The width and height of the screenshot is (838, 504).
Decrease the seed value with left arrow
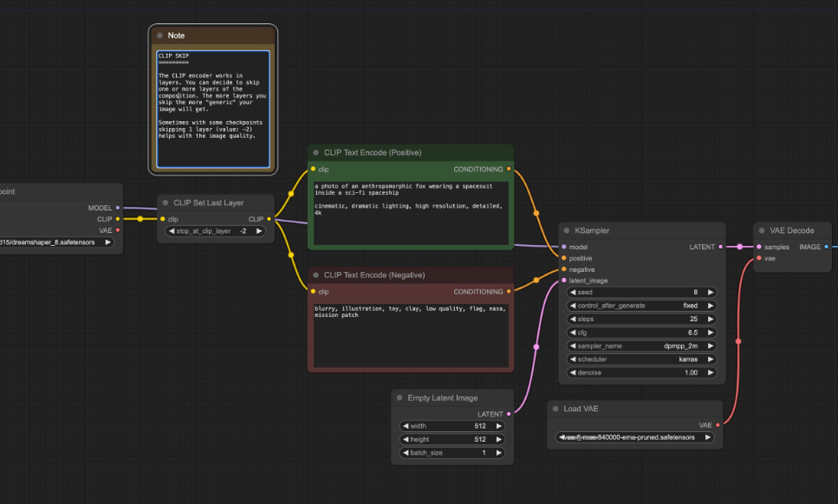(x=573, y=293)
